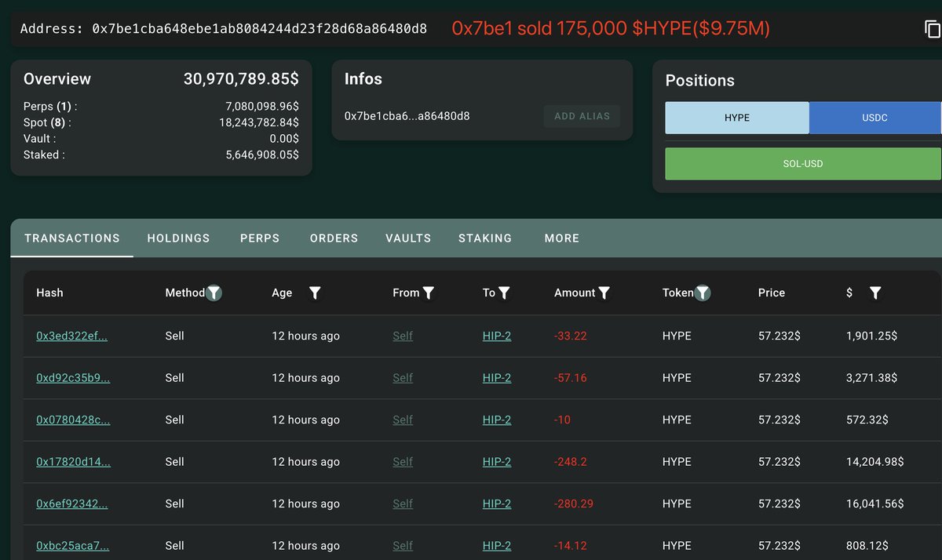Viewport: 942px width, 560px height.
Task: Click Self link in the 0x17820d14 row
Action: point(403,462)
